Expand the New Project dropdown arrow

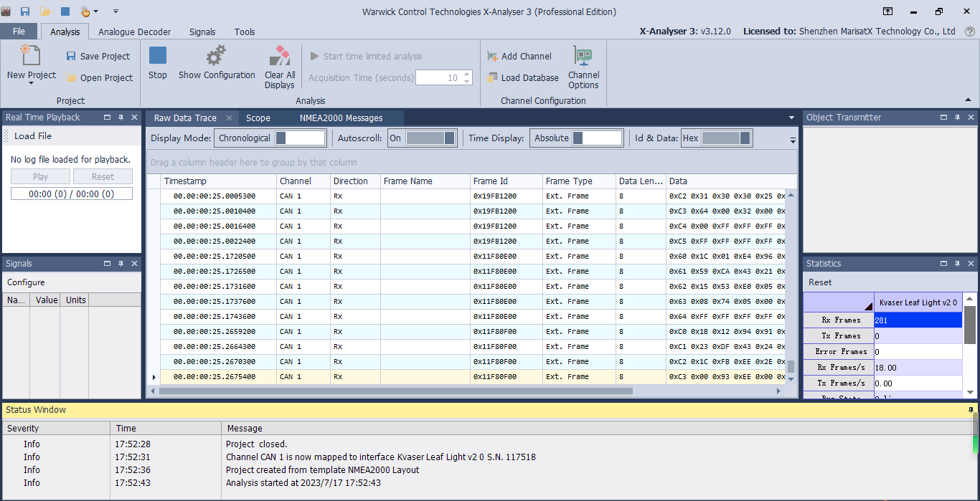[x=32, y=84]
